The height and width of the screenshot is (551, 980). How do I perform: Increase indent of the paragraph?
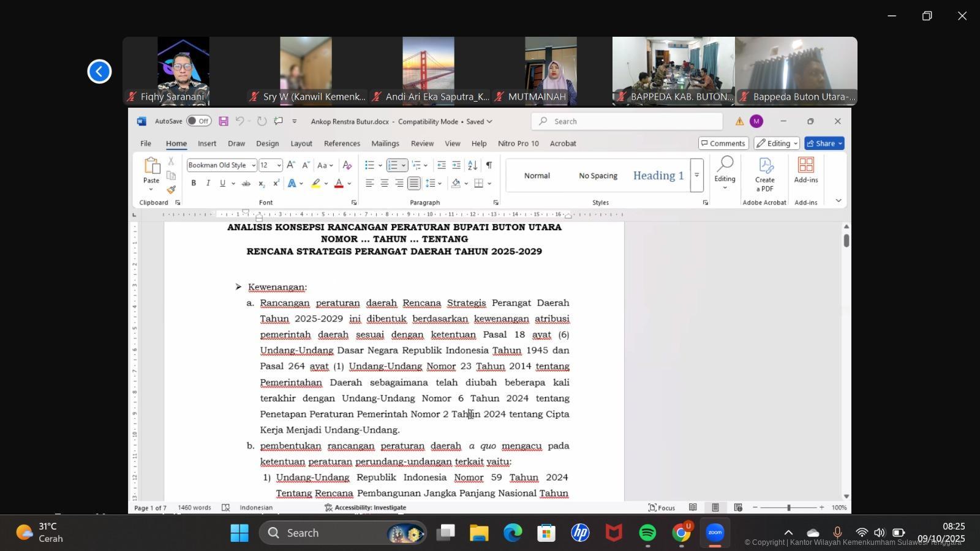click(456, 165)
